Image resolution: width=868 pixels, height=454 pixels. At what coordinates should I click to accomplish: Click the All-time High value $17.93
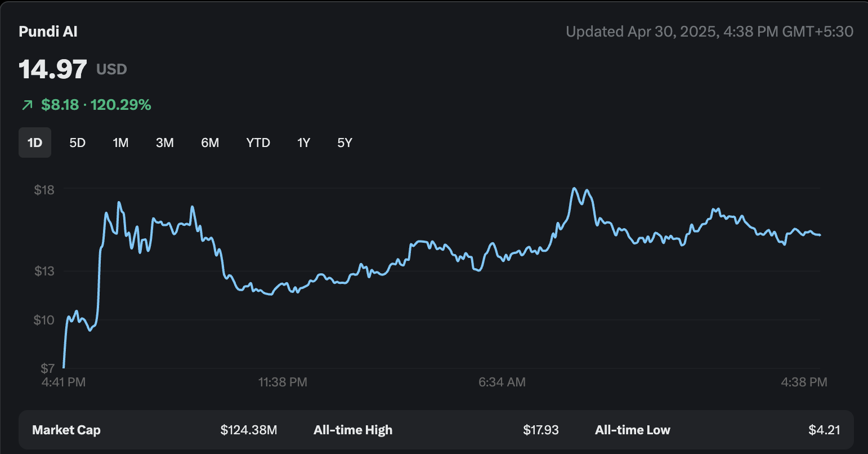[x=540, y=430]
